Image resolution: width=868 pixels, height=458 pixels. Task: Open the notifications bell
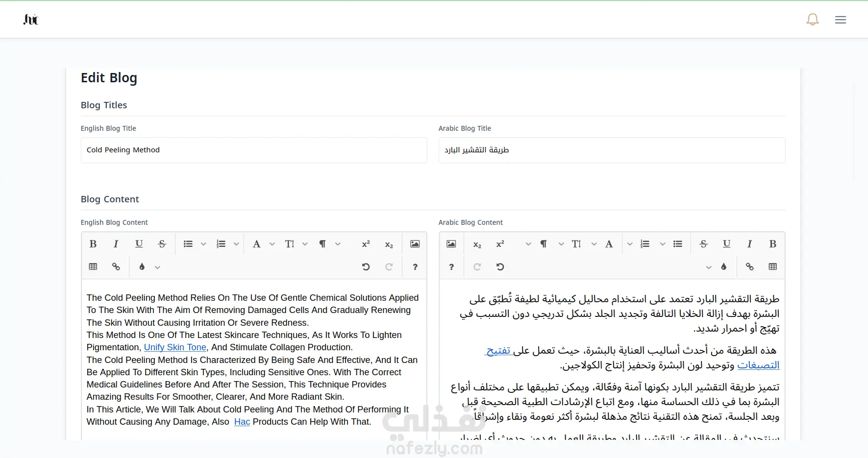(x=813, y=20)
